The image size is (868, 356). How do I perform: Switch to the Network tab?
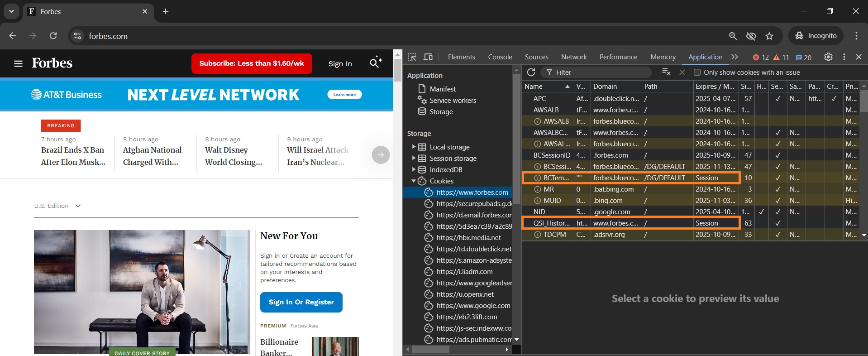pyautogui.click(x=573, y=57)
